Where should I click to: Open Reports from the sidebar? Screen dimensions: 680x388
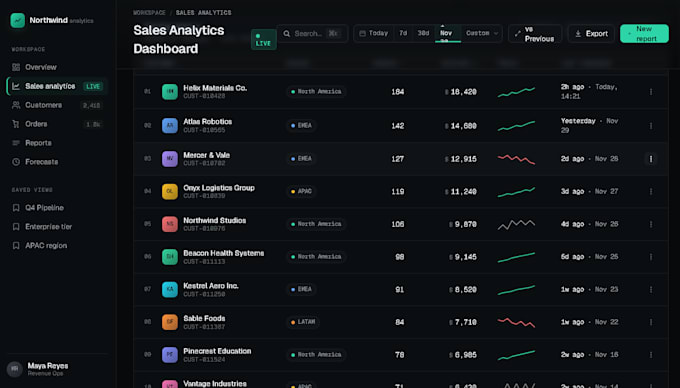click(57, 143)
